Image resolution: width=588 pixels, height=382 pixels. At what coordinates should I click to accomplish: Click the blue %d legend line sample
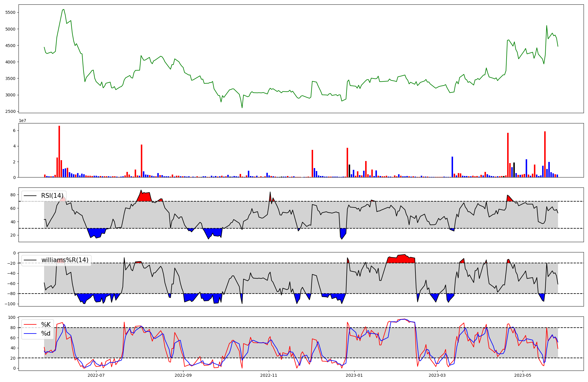pos(30,334)
